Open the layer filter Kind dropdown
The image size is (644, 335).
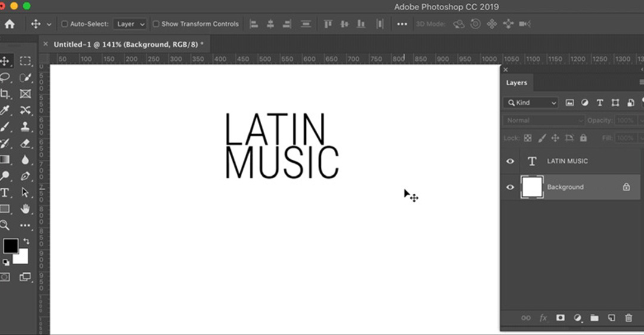(x=531, y=103)
